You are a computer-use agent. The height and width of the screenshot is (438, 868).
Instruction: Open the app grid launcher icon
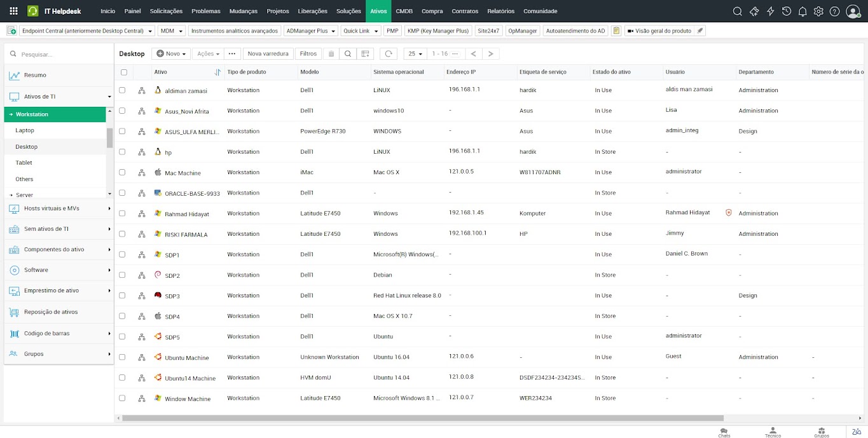tap(13, 11)
